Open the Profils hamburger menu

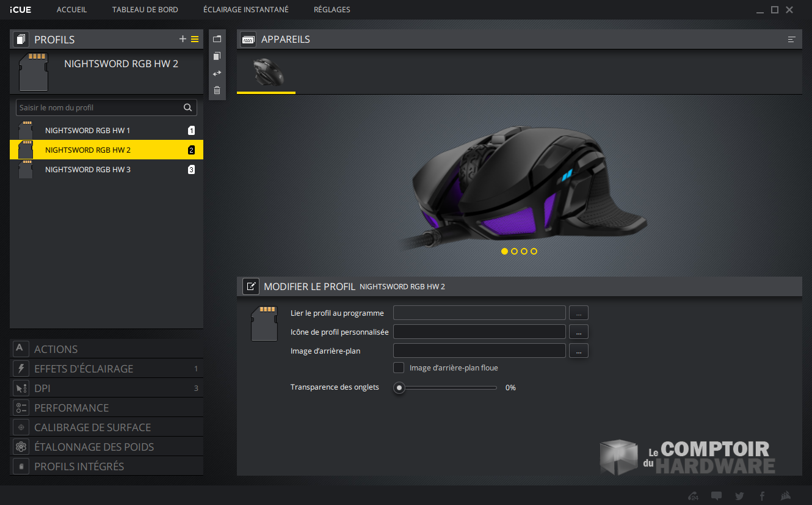coord(195,38)
